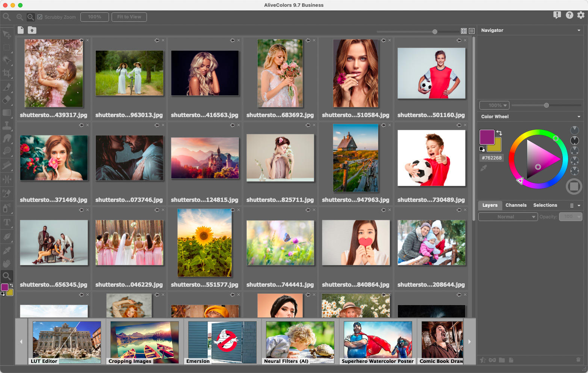The height and width of the screenshot is (373, 588).
Task: Switch to list view
Action: (472, 31)
